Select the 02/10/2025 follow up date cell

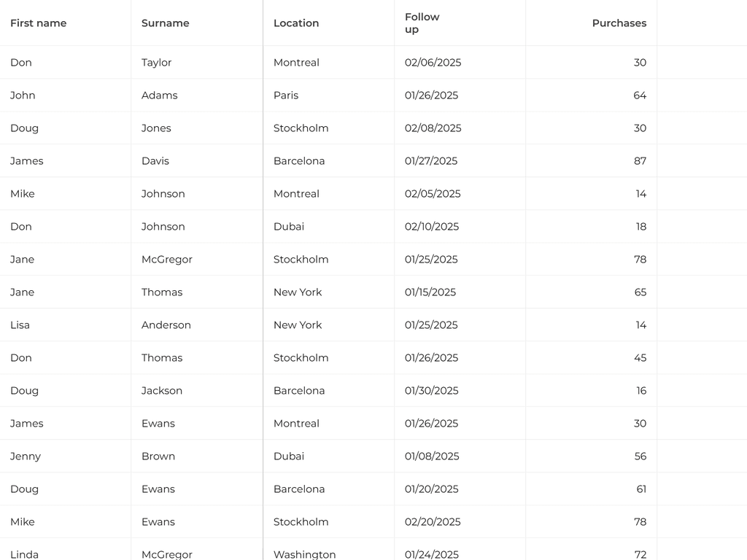tap(432, 227)
